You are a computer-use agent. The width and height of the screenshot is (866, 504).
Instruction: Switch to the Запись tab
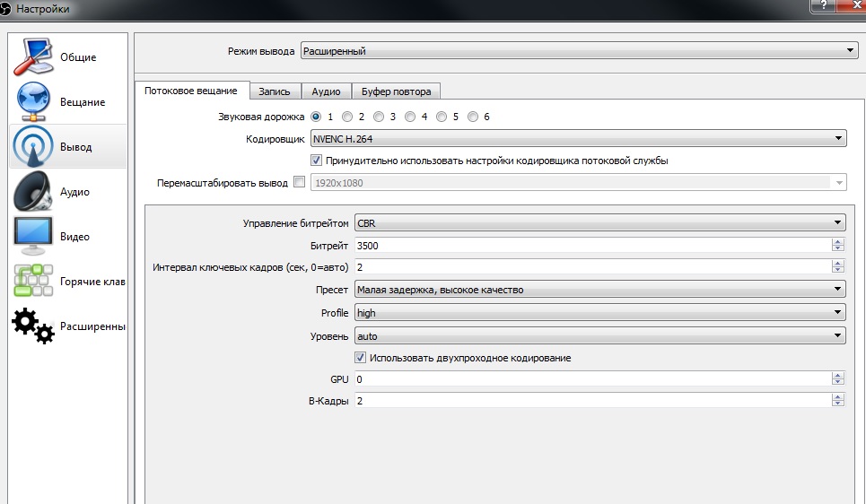coord(275,91)
